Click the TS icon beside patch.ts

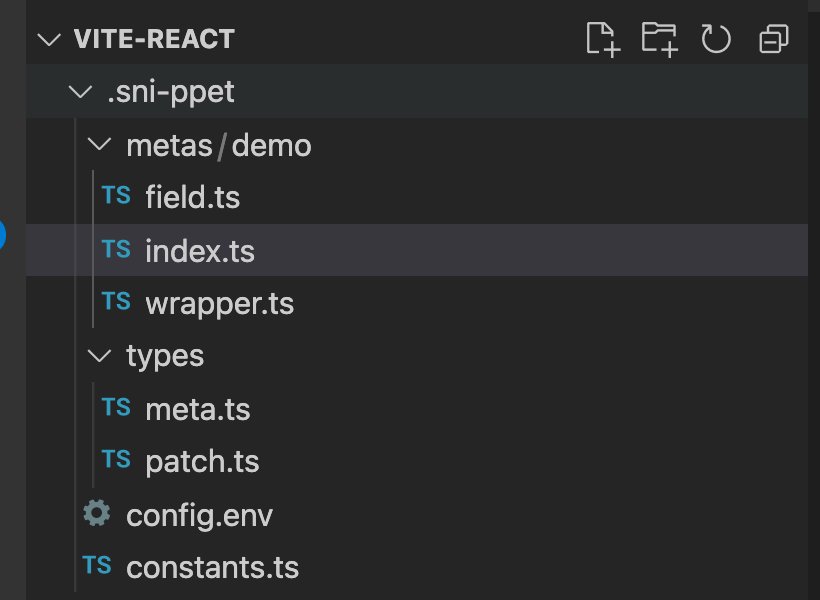[x=116, y=459]
